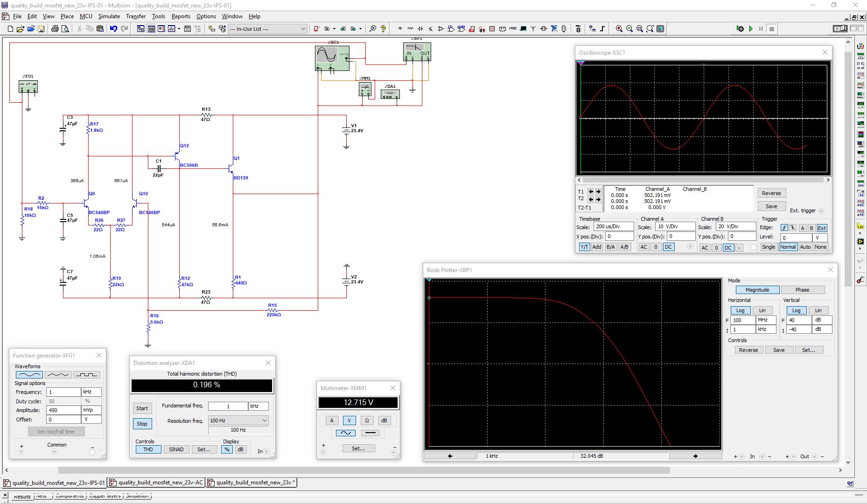Toggle SINAD mode in Distortion analyzer

tap(176, 449)
